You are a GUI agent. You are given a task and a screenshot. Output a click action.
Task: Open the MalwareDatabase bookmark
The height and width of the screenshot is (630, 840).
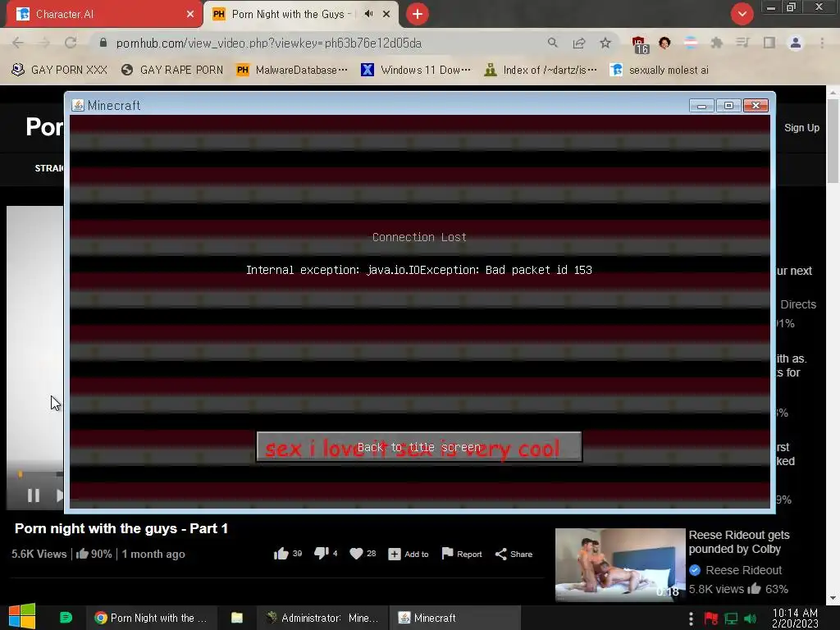click(x=292, y=71)
